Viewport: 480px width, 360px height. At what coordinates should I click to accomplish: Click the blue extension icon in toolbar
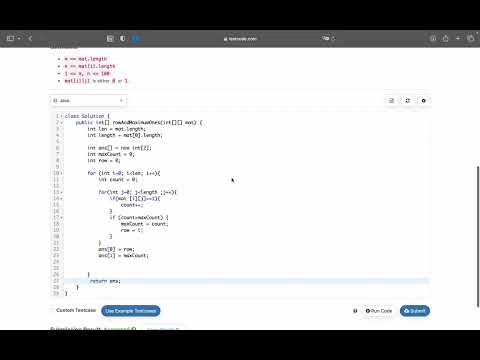pyautogui.click(x=135, y=38)
